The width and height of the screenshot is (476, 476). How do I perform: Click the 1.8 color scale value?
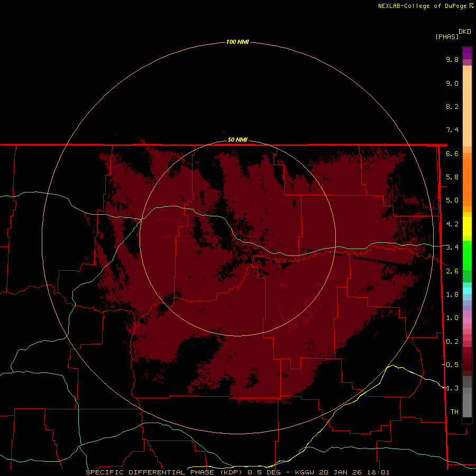click(x=452, y=295)
